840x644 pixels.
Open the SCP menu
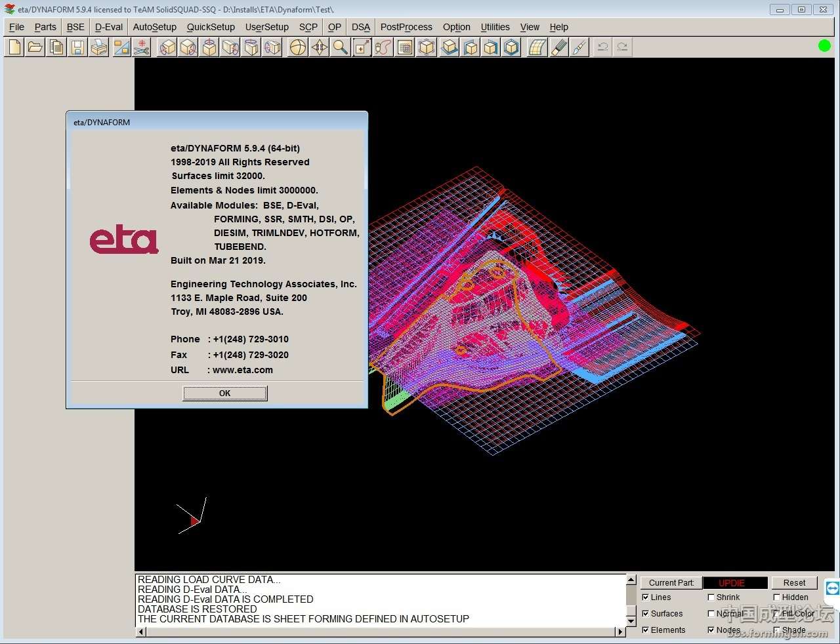click(x=308, y=27)
